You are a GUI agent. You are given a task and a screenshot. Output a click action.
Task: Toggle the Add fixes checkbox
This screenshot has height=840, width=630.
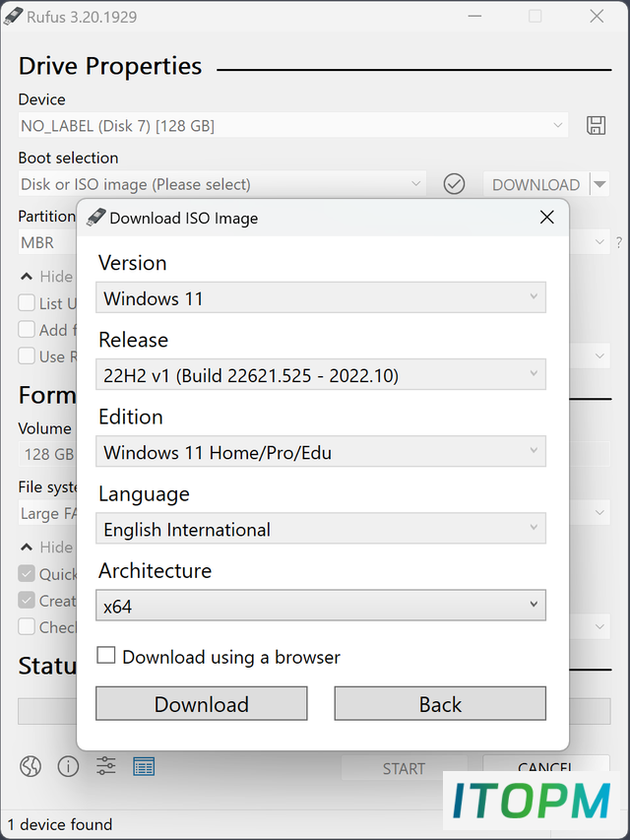[x=27, y=329]
